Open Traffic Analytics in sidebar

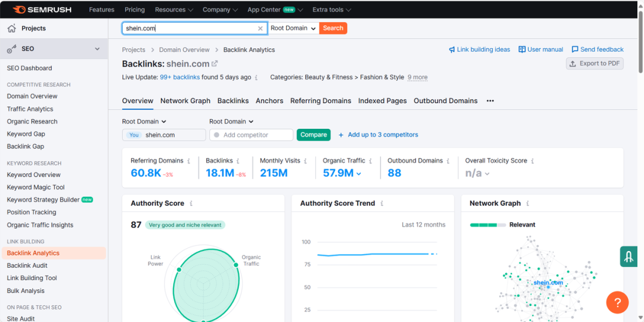(x=30, y=109)
